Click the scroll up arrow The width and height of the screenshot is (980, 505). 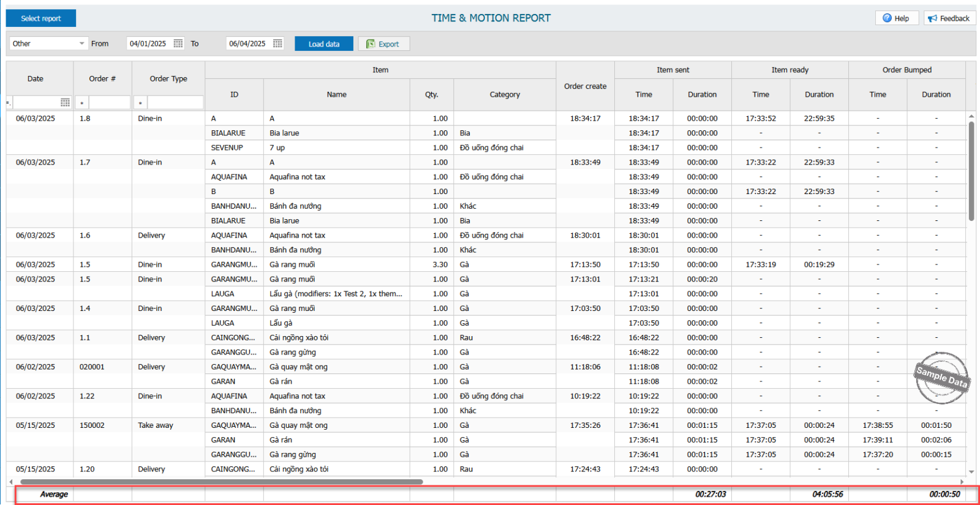pyautogui.click(x=971, y=116)
